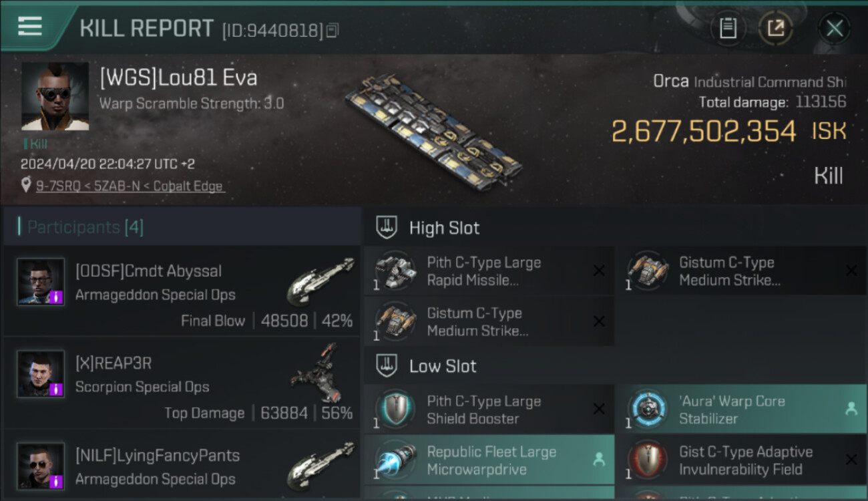
Task: Select the 'Aura' Warp Core Stabilizer module
Action: point(741,409)
